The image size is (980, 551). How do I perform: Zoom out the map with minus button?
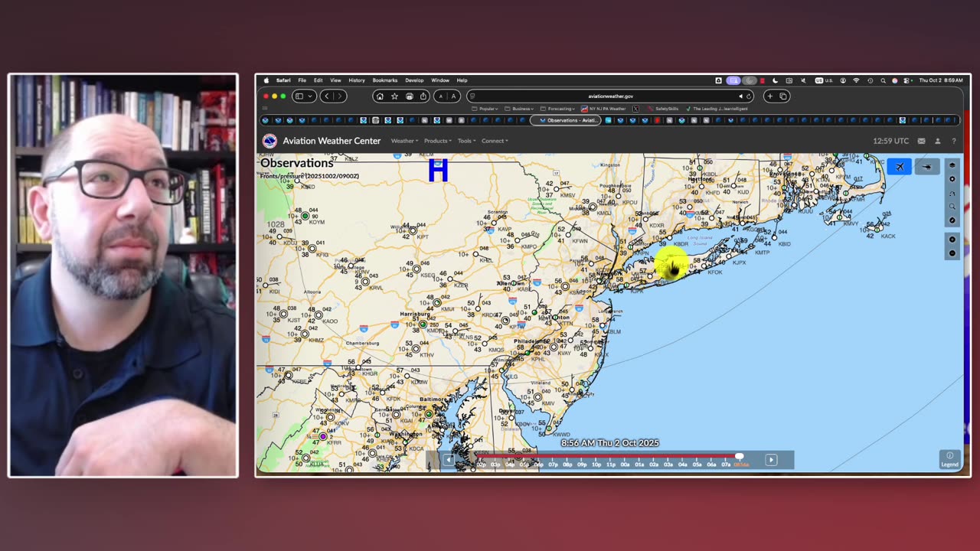click(x=952, y=253)
